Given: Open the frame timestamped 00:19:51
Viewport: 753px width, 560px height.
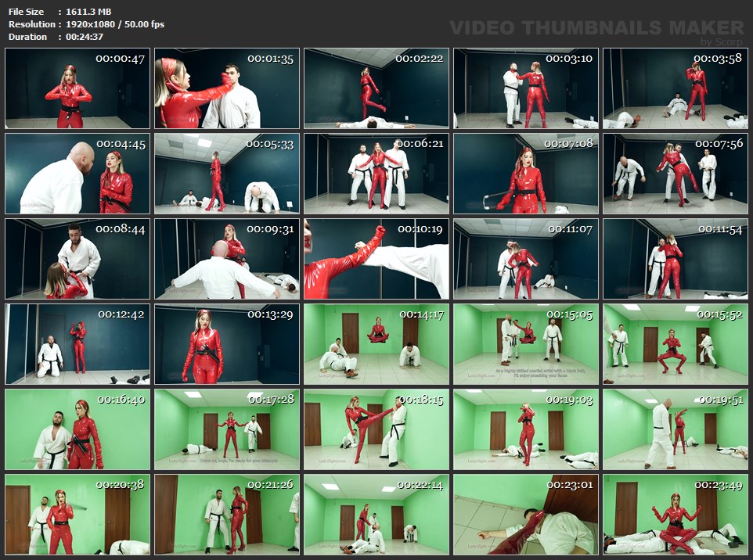Looking at the screenshot, I should tap(675, 429).
